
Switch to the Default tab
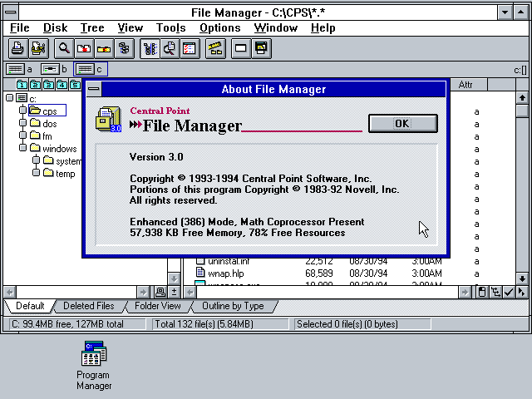pyautogui.click(x=30, y=306)
